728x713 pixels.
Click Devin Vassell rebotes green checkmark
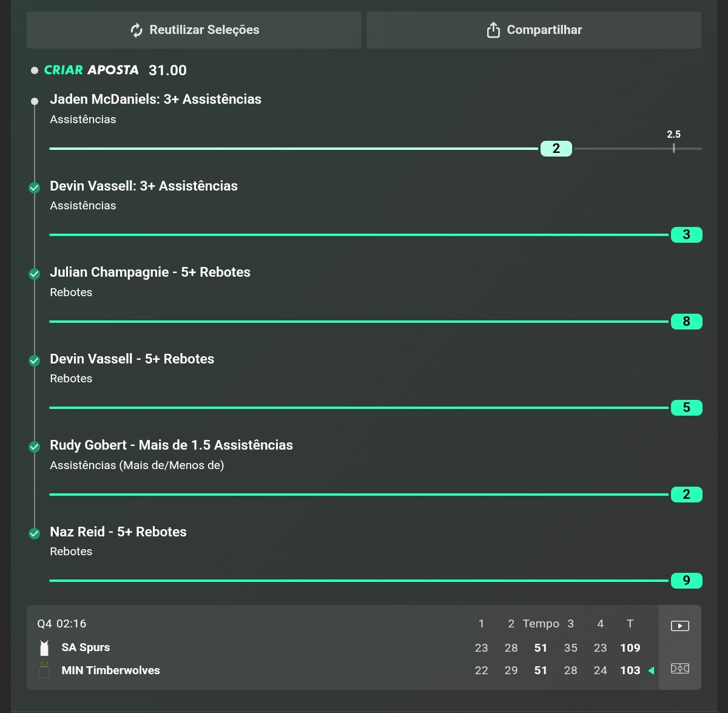point(35,360)
